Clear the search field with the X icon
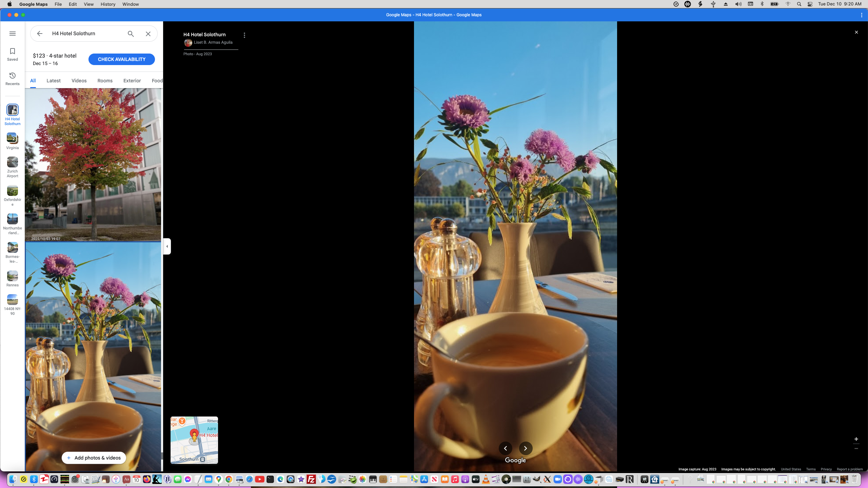Viewport: 868px width, 488px height. click(x=148, y=34)
